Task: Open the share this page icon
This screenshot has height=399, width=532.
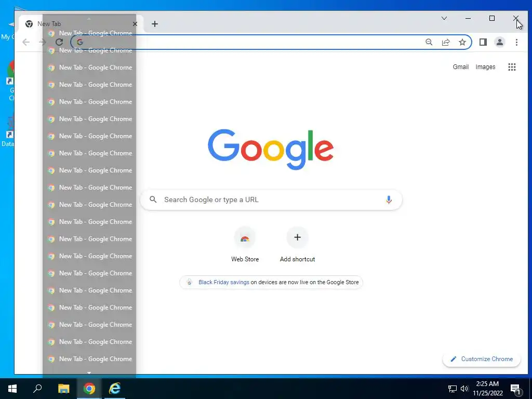Action: 445,42
